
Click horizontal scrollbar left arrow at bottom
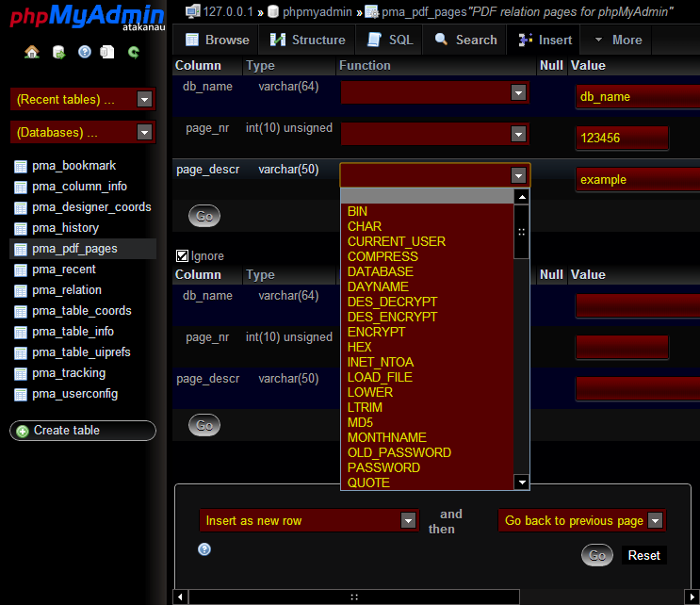click(180, 597)
